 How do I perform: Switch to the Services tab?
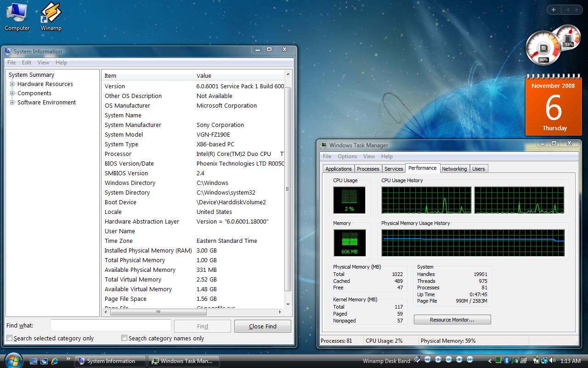tap(394, 169)
